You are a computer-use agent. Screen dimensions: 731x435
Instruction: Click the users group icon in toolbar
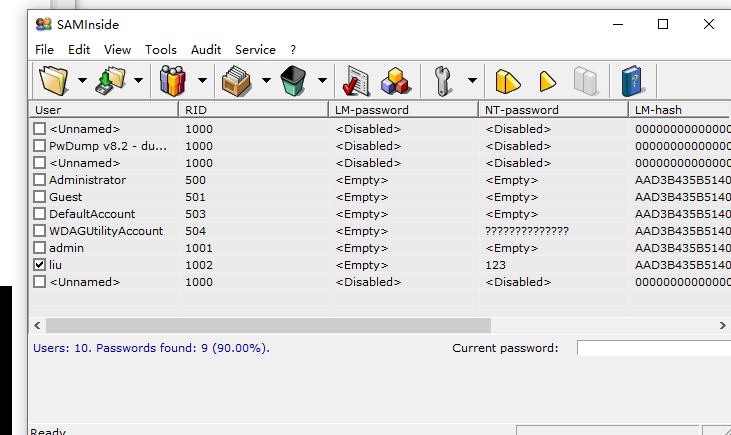tap(173, 81)
